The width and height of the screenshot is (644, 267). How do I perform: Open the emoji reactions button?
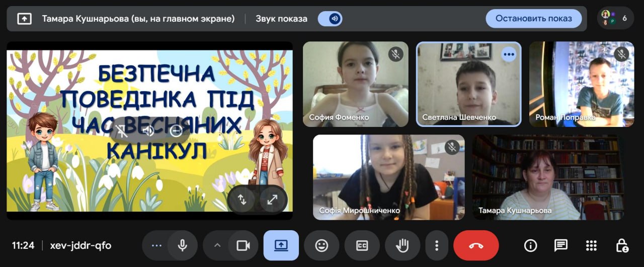point(321,245)
